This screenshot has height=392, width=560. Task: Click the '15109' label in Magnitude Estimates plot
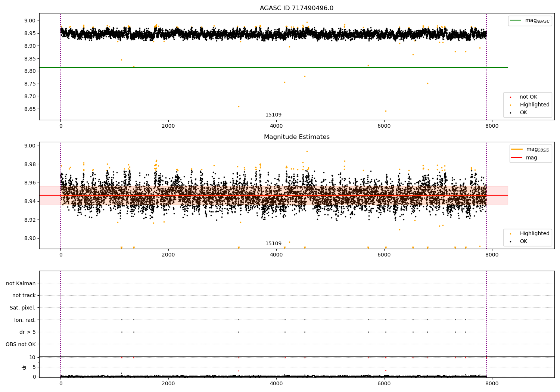[273, 244]
